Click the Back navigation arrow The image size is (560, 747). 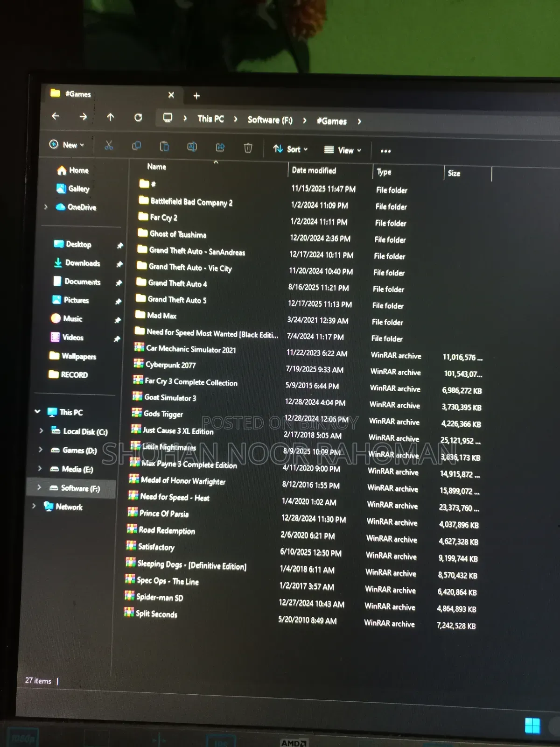point(56,116)
